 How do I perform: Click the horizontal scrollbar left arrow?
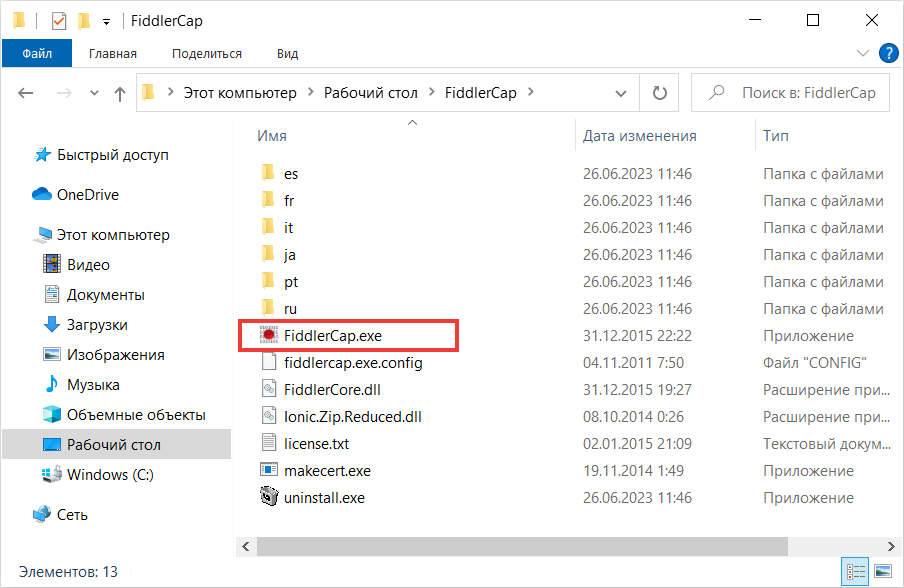pos(246,546)
